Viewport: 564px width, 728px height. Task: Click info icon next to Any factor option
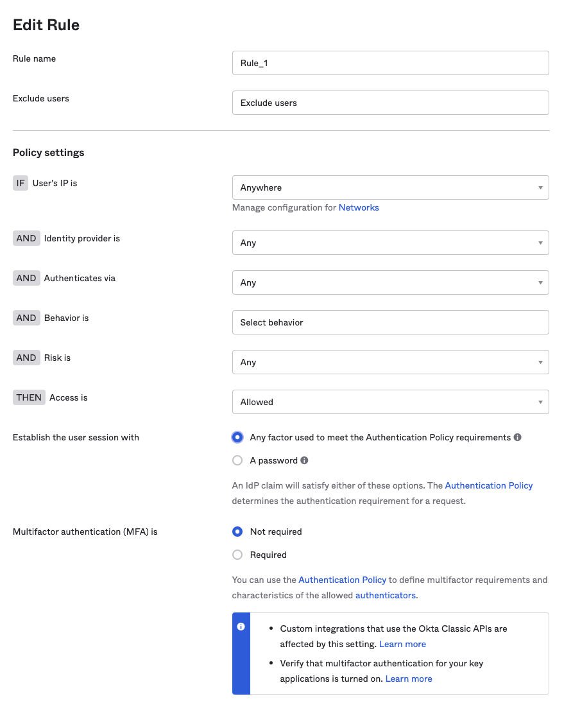(x=518, y=437)
